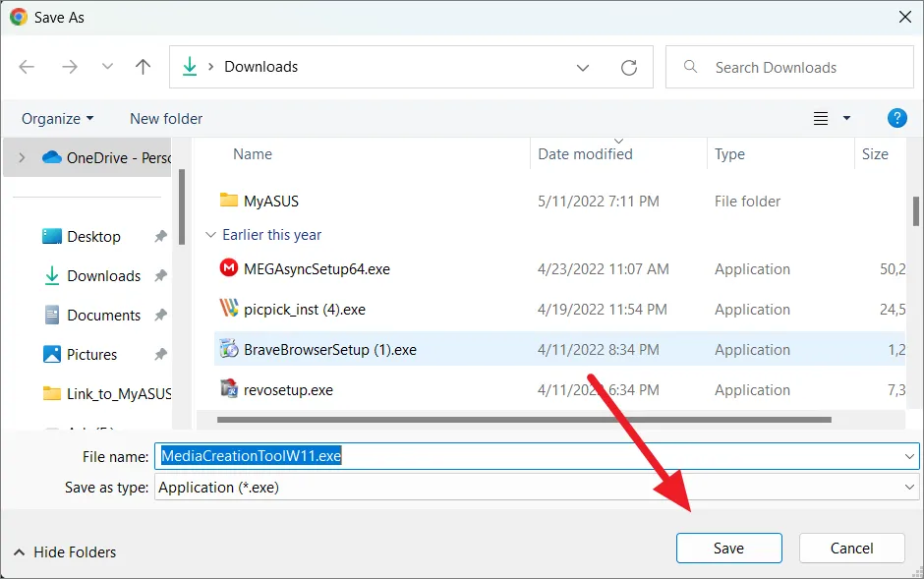This screenshot has width=924, height=579.
Task: Open the MyASUS folder
Action: (270, 202)
